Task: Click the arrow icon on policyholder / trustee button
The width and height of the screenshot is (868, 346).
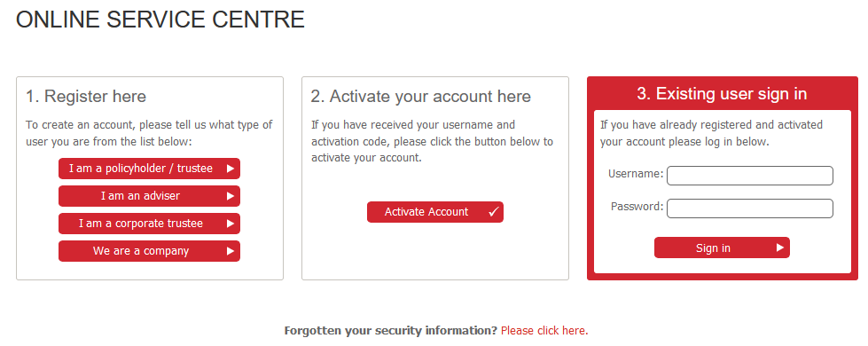Action: coord(231,169)
